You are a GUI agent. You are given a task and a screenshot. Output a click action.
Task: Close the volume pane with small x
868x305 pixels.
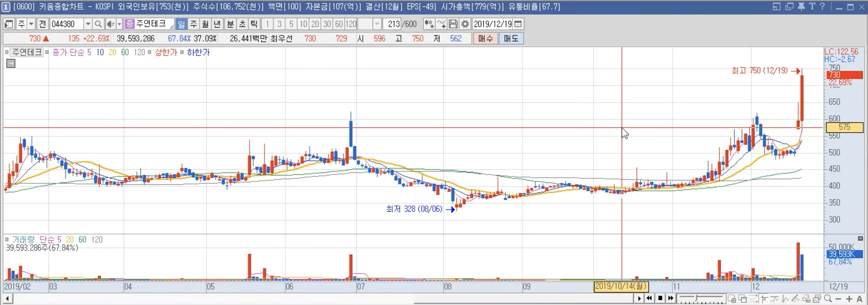tap(860, 238)
